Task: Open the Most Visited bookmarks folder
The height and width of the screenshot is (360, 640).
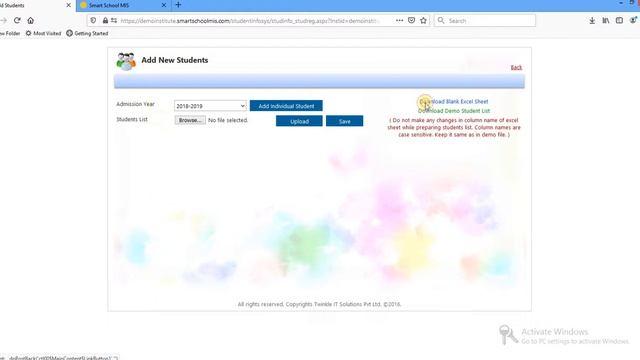Action: (x=43, y=33)
